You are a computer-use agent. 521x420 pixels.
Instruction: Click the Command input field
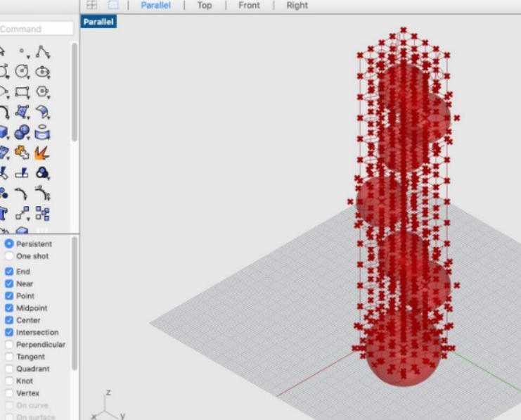(35, 29)
